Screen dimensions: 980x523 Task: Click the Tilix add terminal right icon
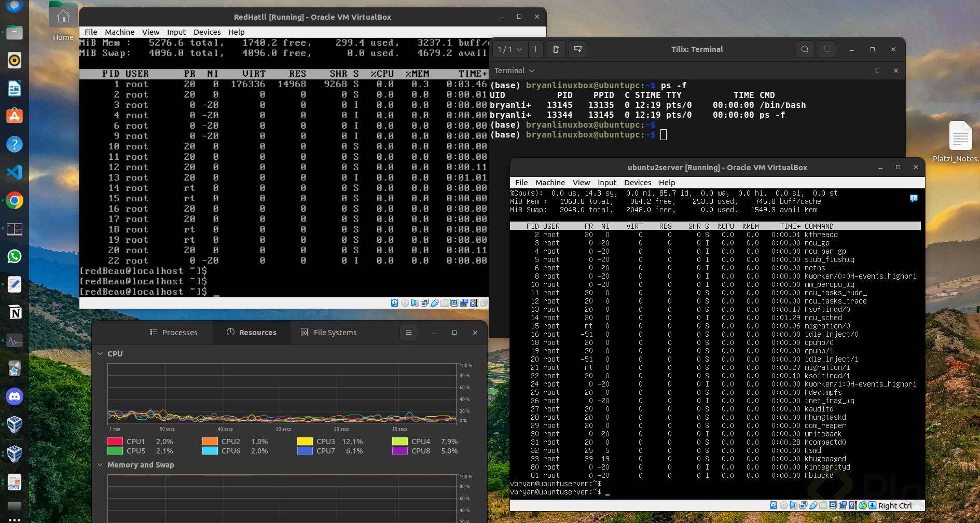pyautogui.click(x=556, y=49)
